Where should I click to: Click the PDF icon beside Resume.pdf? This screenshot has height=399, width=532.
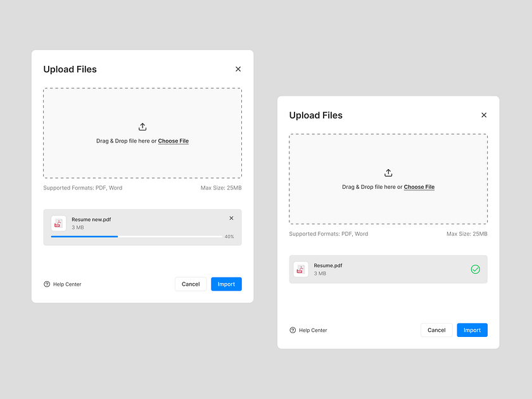click(301, 269)
